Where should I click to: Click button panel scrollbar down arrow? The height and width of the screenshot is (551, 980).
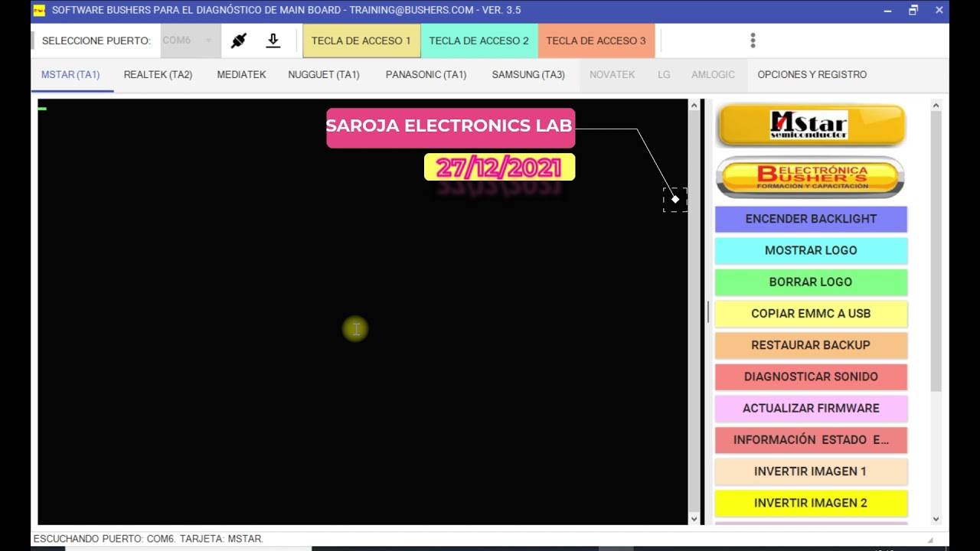936,519
